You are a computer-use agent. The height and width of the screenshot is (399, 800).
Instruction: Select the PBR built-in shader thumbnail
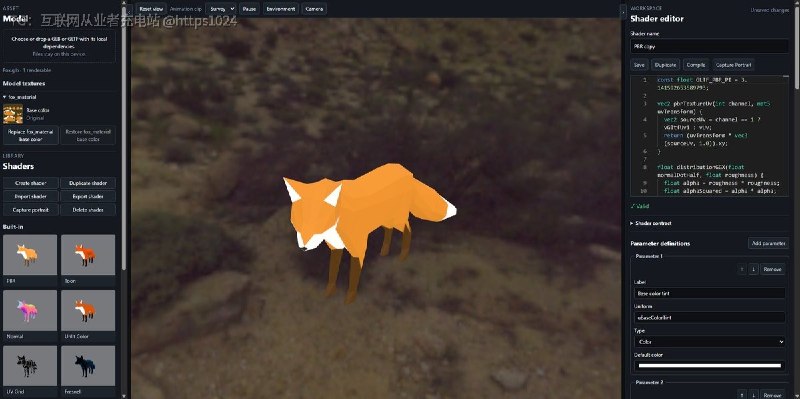(30, 255)
